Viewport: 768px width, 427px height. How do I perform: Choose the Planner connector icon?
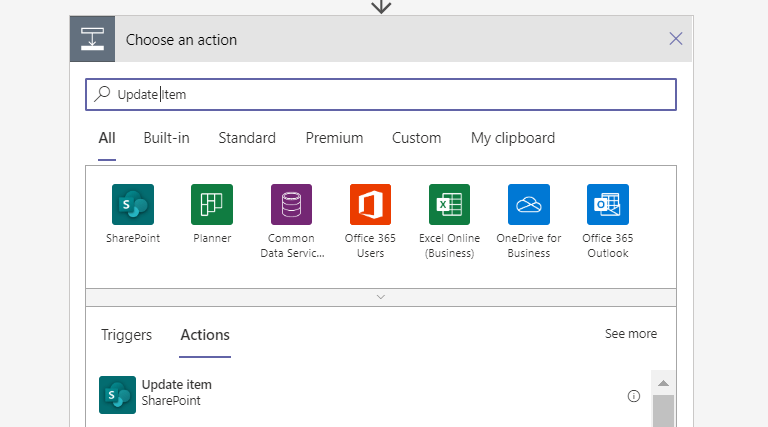tap(212, 205)
